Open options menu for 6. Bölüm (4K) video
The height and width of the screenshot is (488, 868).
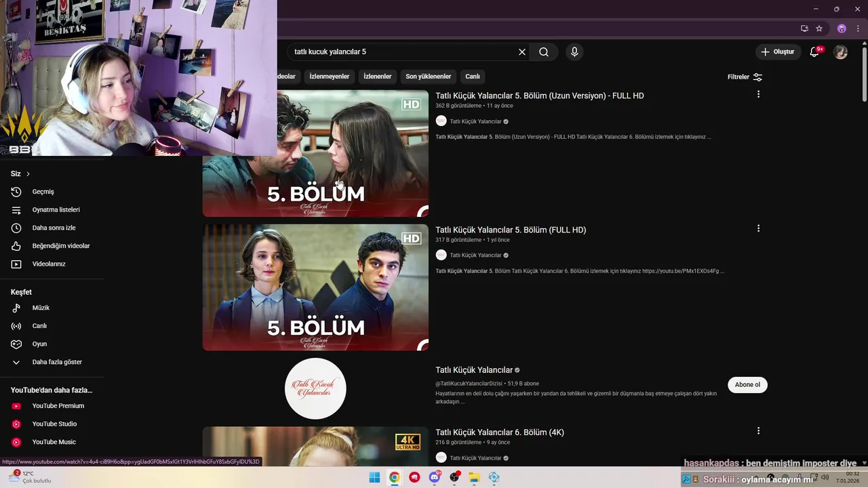click(x=758, y=431)
